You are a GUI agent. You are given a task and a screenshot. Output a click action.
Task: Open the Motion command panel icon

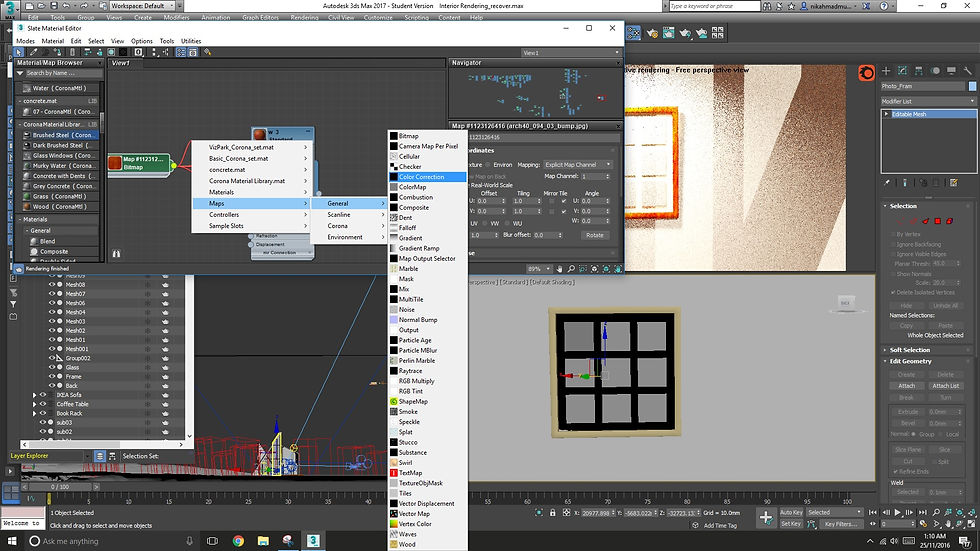pos(935,71)
